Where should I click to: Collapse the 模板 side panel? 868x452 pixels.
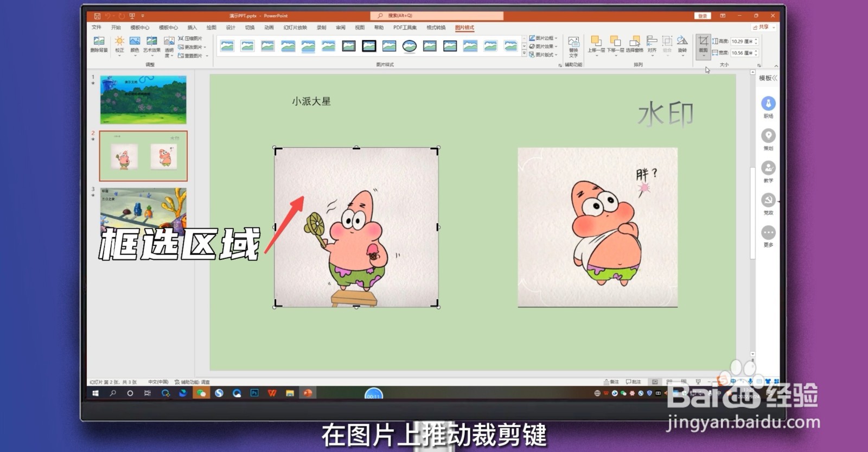point(775,78)
